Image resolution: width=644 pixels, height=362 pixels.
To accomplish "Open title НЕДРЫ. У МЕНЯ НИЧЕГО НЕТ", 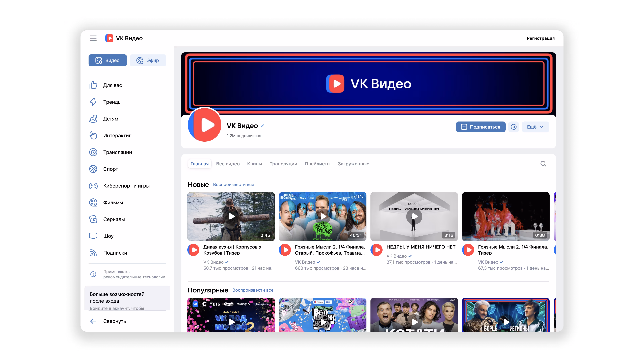I will 421,247.
